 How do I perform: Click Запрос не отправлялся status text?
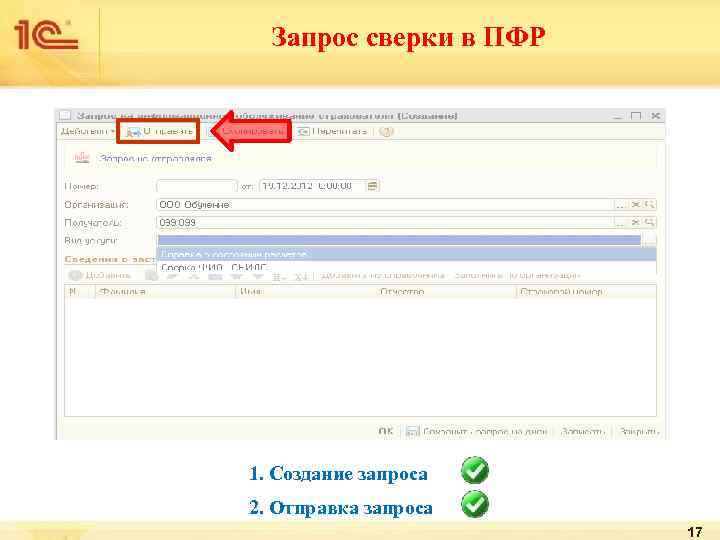156,159
